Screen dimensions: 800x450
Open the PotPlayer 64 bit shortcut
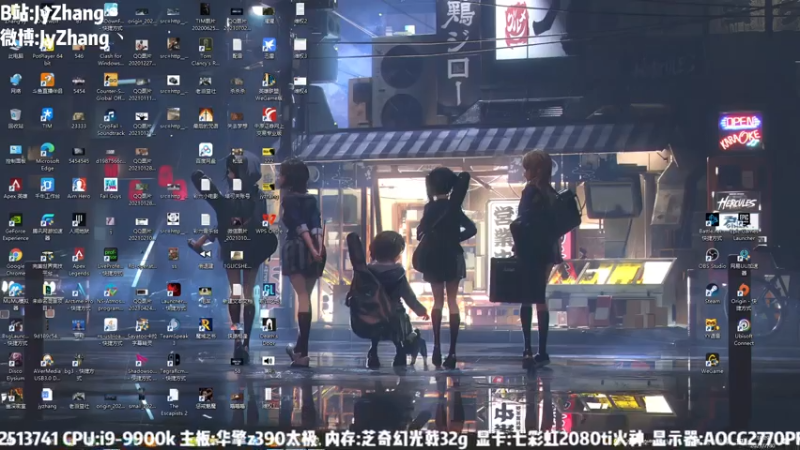click(x=47, y=51)
